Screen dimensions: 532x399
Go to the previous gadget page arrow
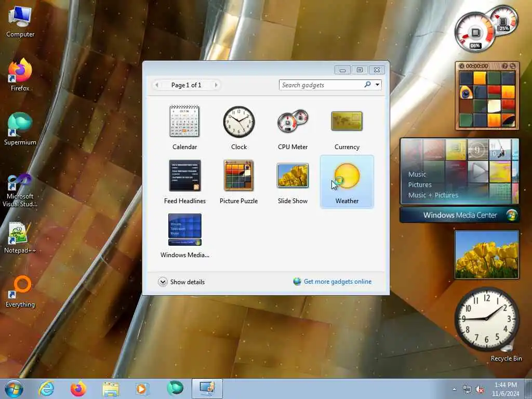[x=157, y=85]
